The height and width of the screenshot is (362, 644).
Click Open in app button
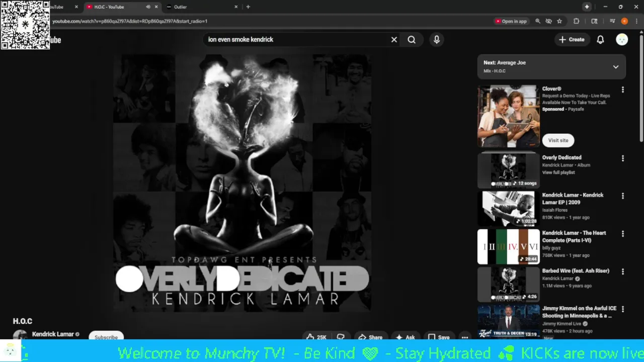(x=511, y=21)
